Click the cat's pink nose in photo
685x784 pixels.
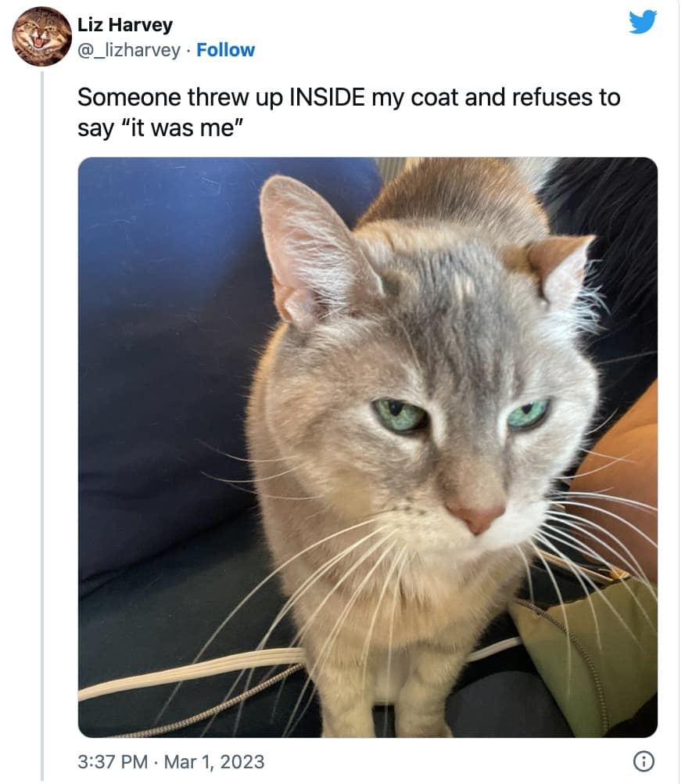click(x=476, y=517)
